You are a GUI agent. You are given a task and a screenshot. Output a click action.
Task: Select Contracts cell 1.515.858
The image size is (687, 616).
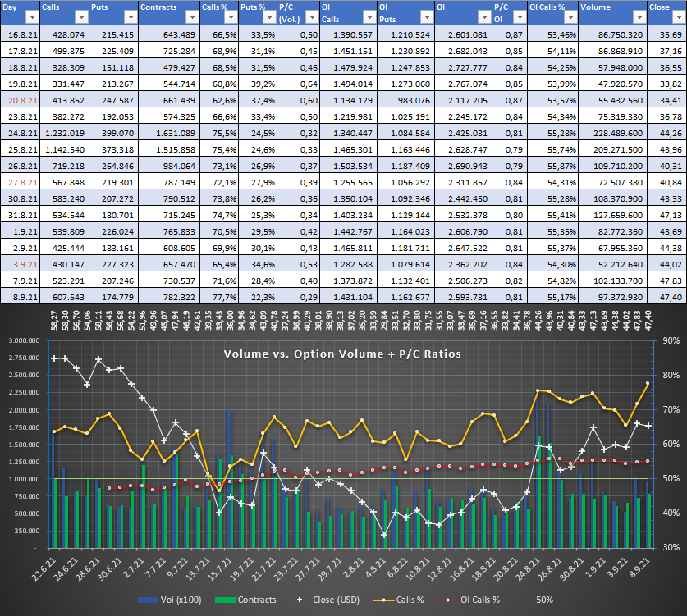(x=169, y=149)
